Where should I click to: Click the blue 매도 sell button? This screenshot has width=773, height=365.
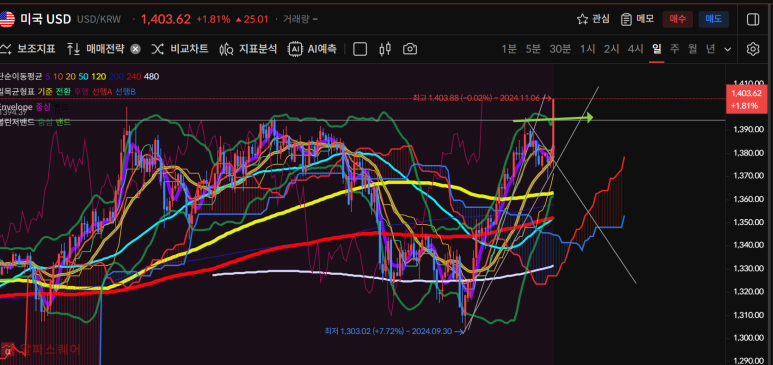tap(713, 19)
